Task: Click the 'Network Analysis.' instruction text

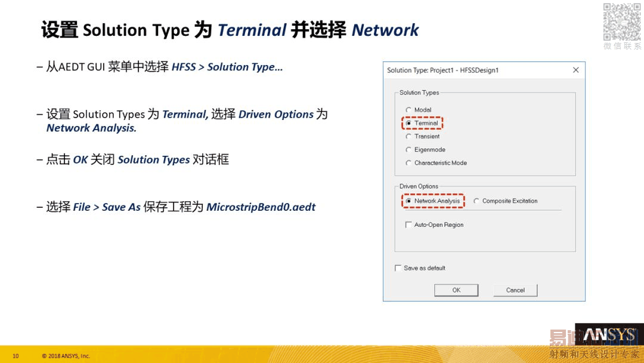Action: click(x=91, y=128)
